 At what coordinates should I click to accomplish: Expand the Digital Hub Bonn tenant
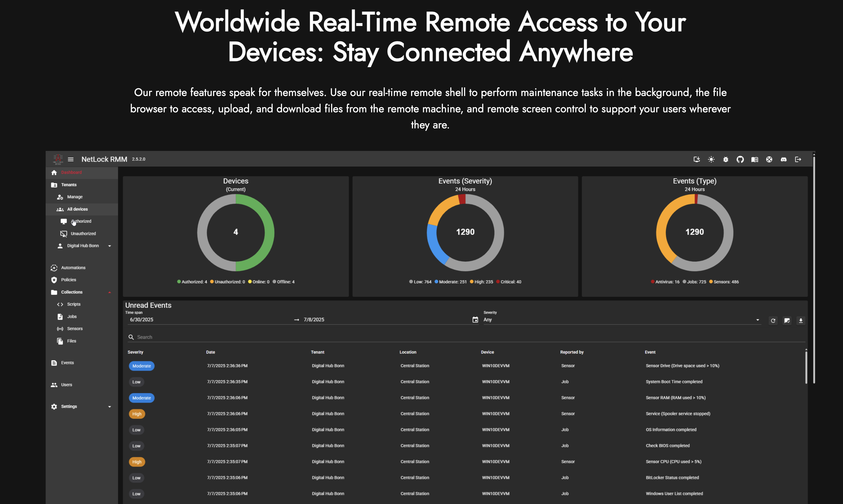(x=109, y=246)
